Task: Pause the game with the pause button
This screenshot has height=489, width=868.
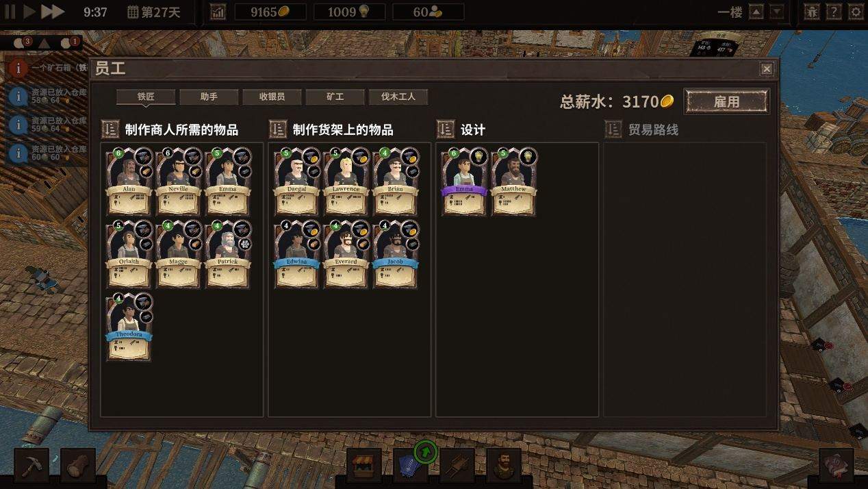Action: [10, 12]
